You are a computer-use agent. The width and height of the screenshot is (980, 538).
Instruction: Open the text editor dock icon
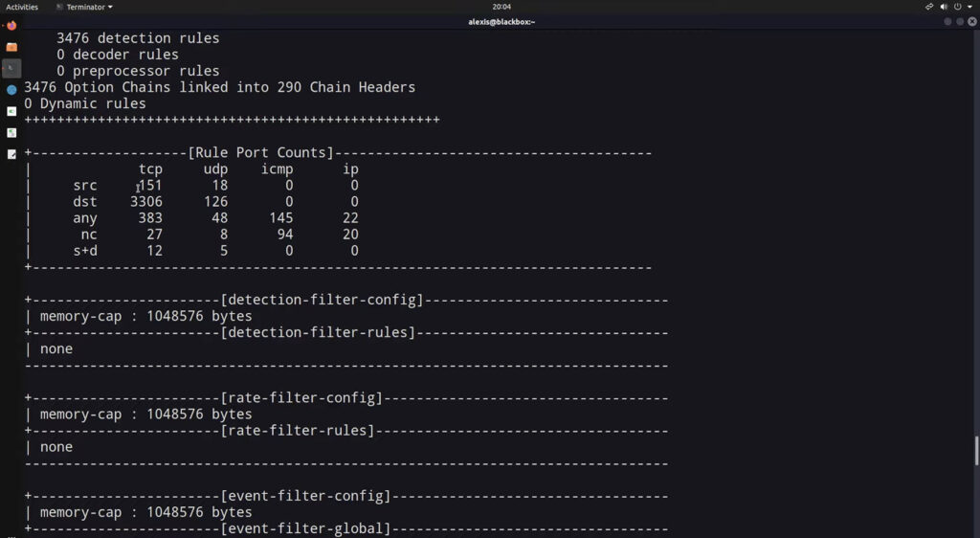click(x=11, y=154)
